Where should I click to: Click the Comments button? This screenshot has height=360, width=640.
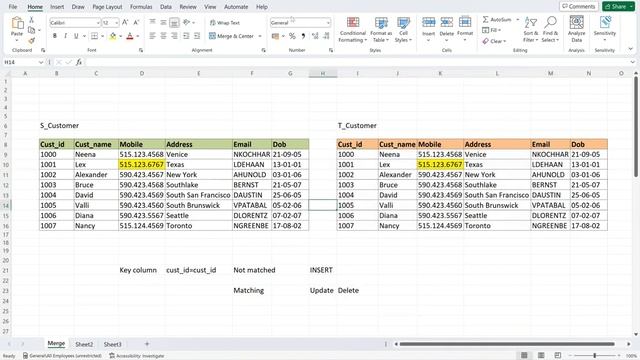point(579,7)
